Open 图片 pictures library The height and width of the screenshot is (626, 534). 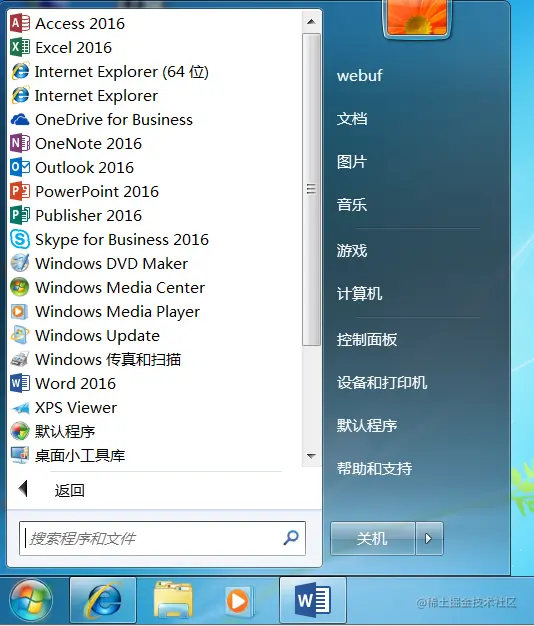click(352, 162)
